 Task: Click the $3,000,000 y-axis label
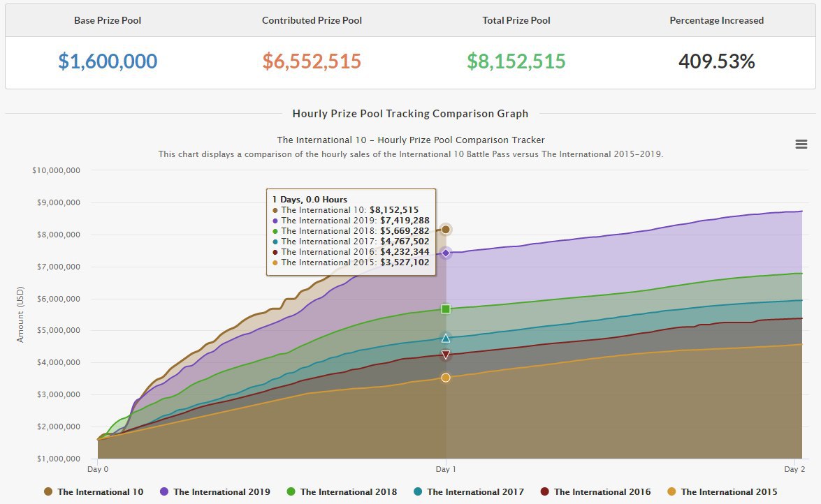coord(58,394)
